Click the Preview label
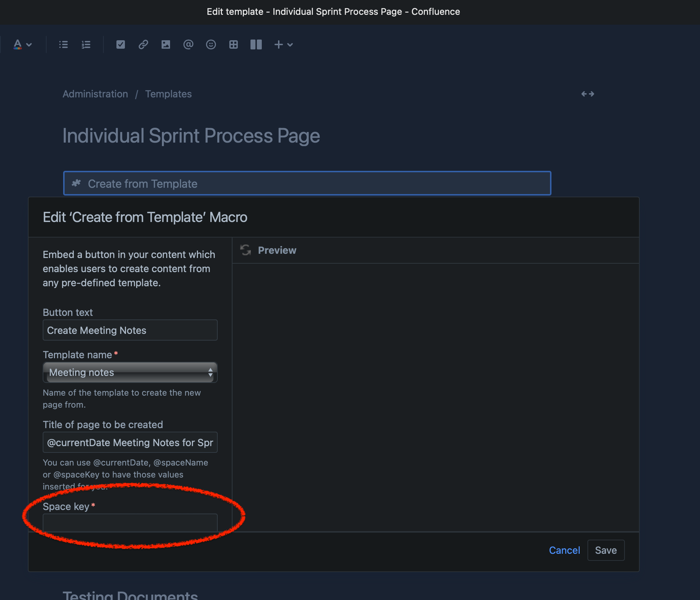 tap(277, 250)
